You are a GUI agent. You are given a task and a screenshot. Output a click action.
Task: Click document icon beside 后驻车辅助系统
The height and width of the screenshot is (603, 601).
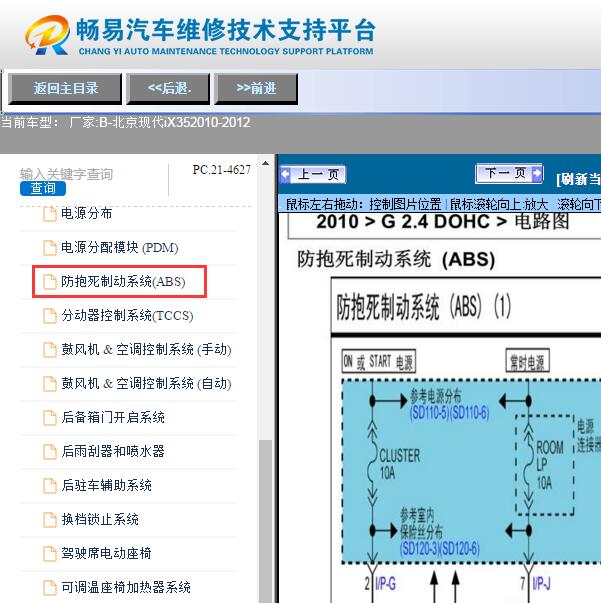(50, 485)
